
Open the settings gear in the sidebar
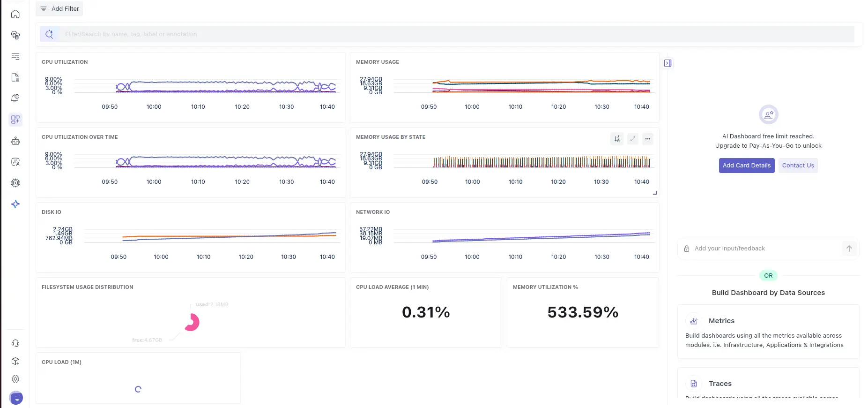point(15,379)
